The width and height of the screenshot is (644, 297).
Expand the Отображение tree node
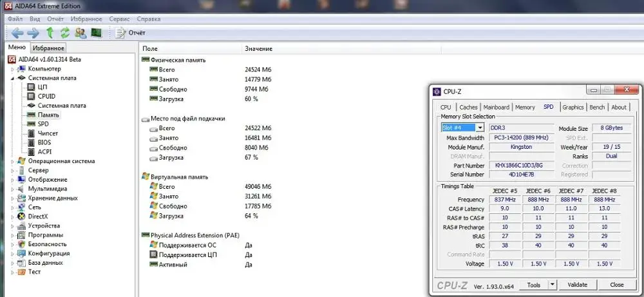coord(12,180)
